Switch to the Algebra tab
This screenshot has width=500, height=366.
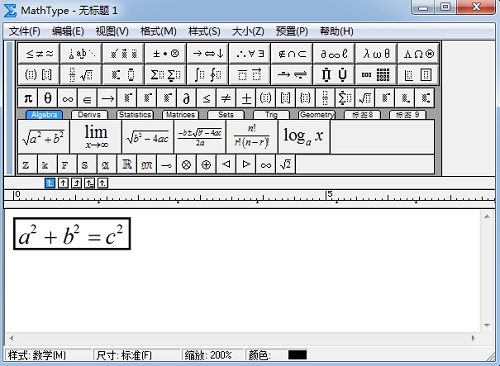click(x=44, y=115)
